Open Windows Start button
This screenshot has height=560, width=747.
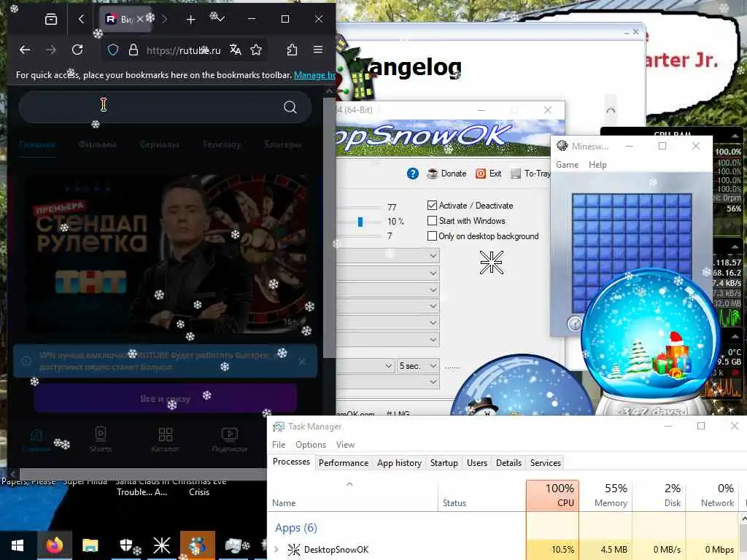click(18, 545)
